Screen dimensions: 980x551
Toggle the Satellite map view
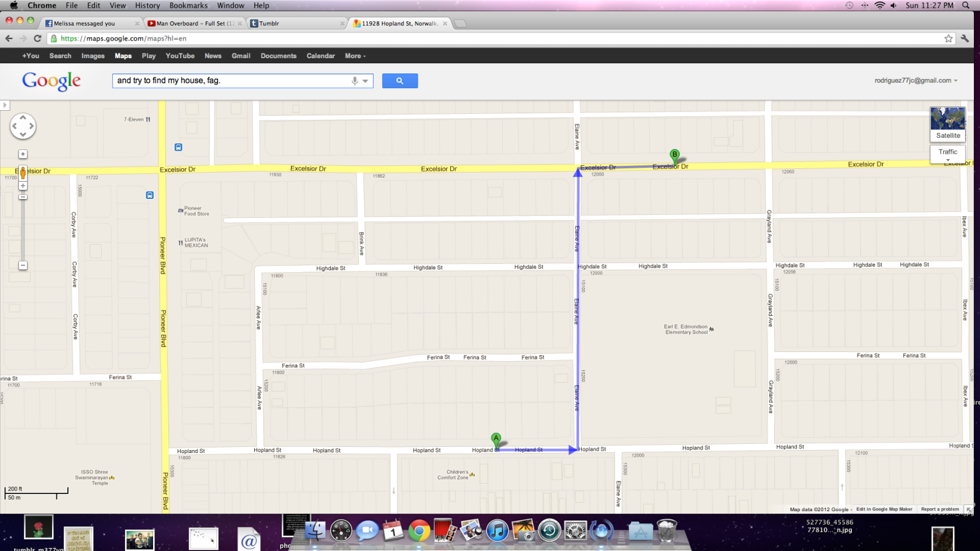948,124
